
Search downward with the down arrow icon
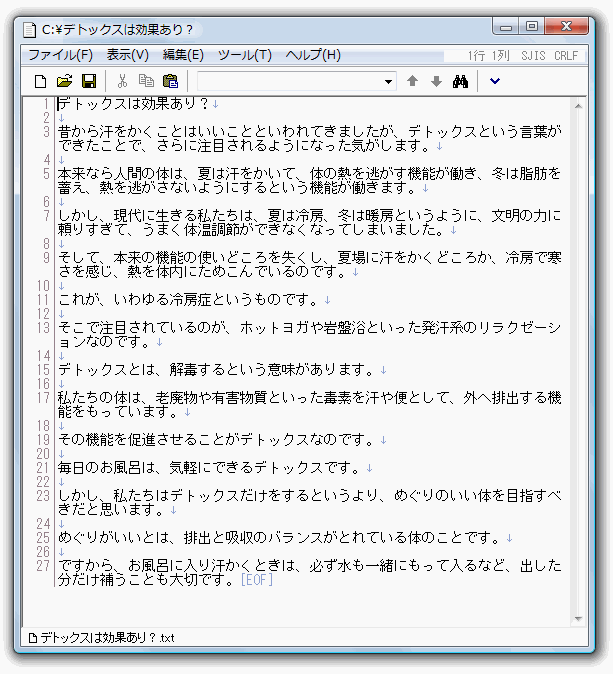pyautogui.click(x=436, y=81)
